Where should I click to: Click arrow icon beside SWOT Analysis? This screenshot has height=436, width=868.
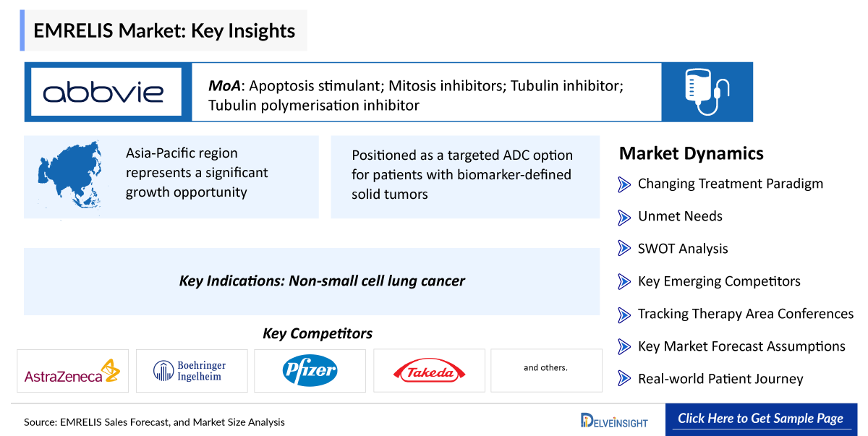(624, 249)
